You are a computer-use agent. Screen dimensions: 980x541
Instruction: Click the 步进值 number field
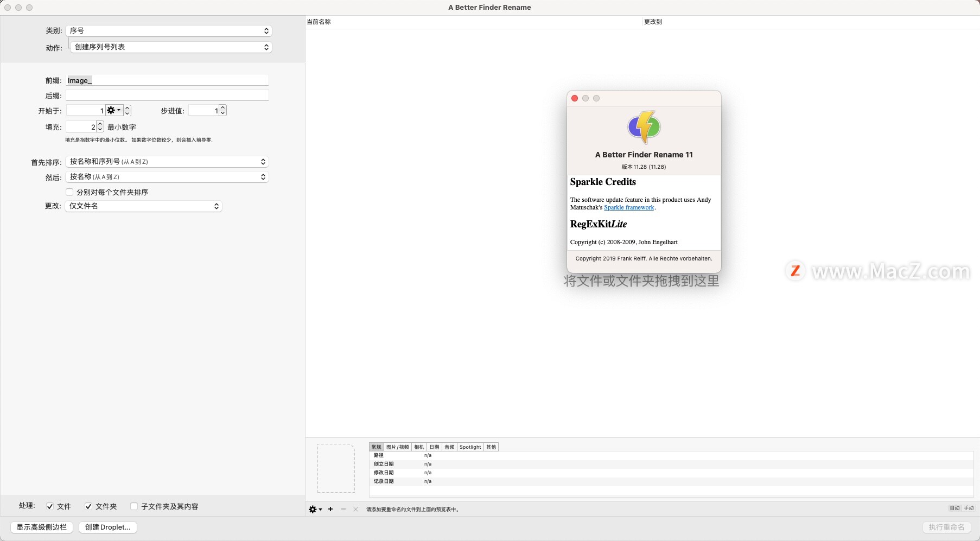tap(203, 111)
